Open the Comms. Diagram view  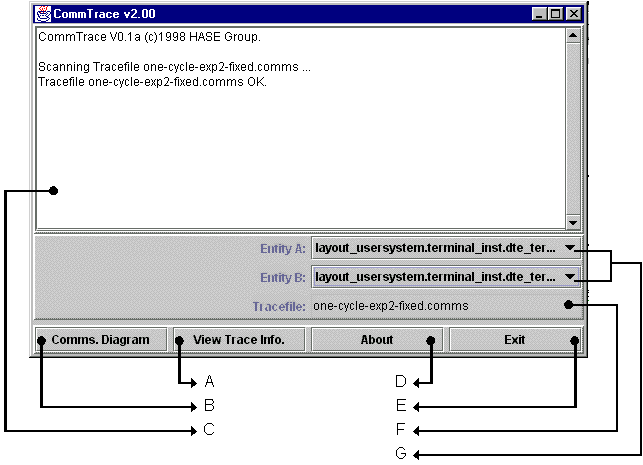click(101, 340)
